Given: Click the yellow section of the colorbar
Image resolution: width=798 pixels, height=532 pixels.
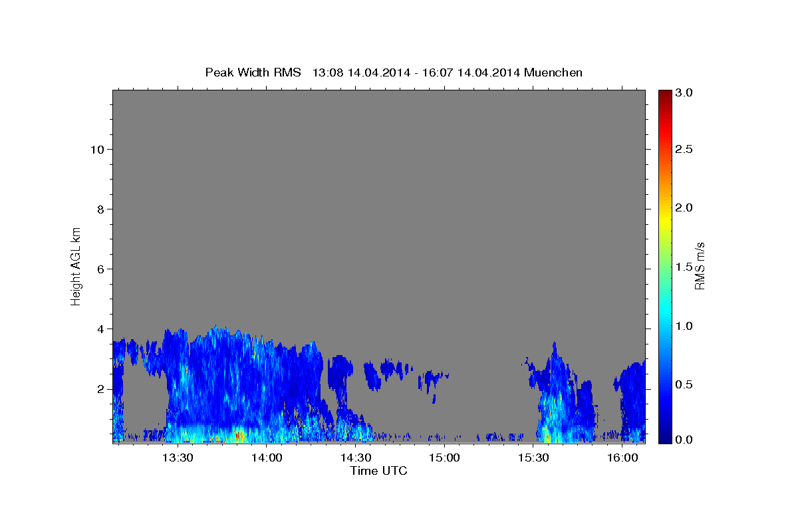Looking at the screenshot, I should [664, 219].
